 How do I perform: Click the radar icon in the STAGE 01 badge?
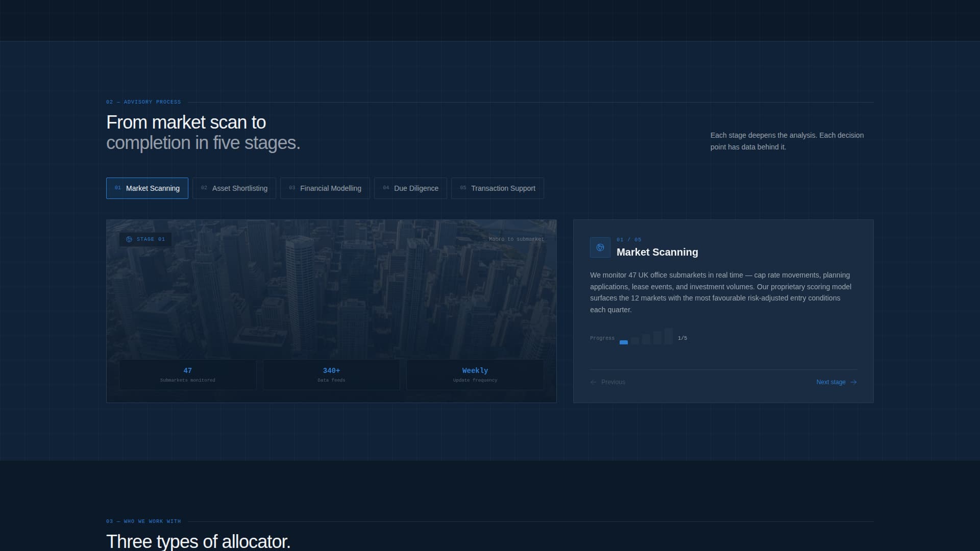129,239
